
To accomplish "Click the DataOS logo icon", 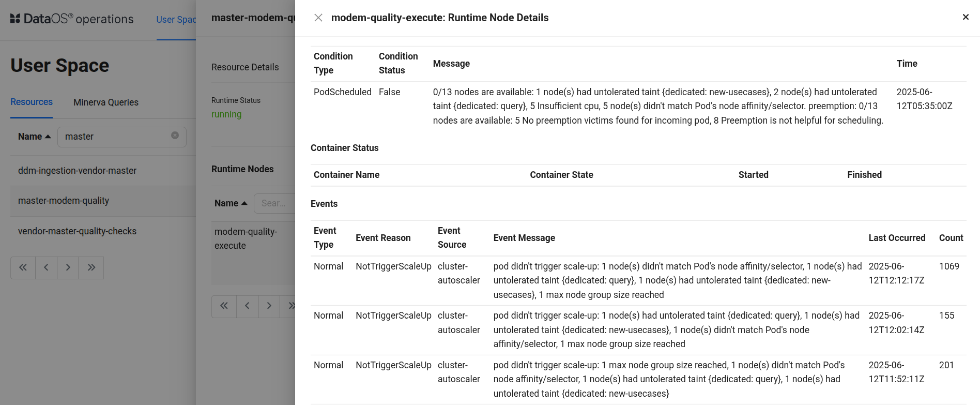I will [16, 19].
